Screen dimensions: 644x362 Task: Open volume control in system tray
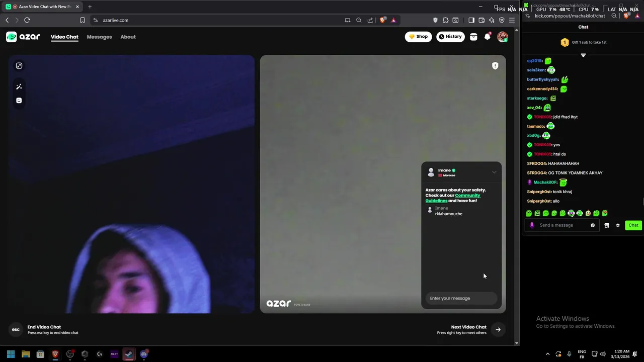point(603,354)
